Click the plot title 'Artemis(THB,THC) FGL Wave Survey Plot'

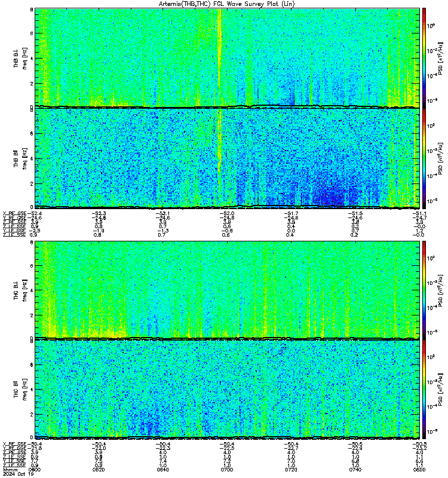[218, 4]
